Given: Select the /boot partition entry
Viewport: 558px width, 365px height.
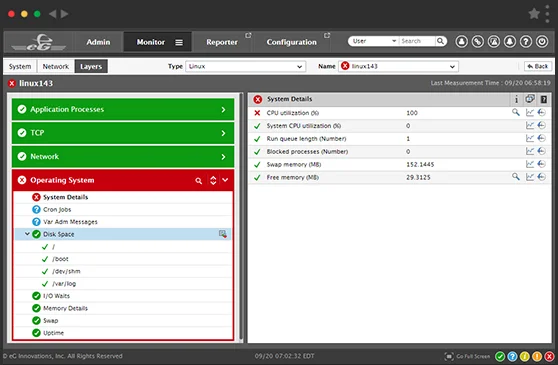Looking at the screenshot, I should [60, 259].
